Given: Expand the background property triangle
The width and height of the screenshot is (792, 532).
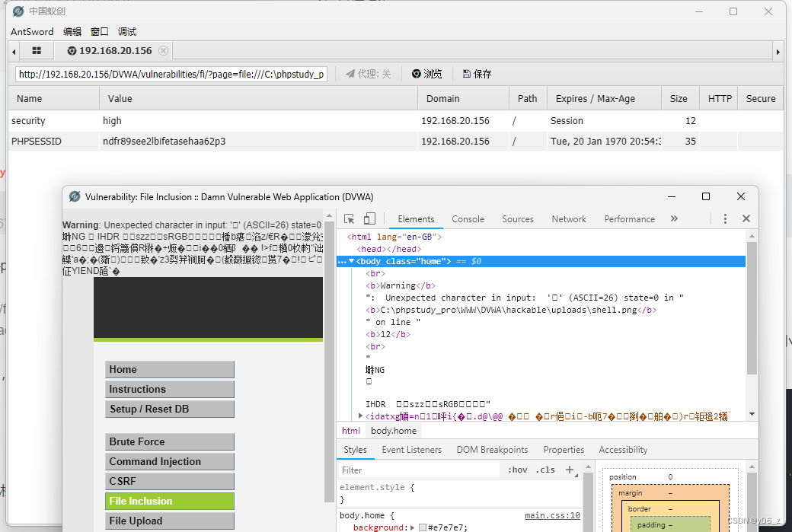Looking at the screenshot, I should tap(412, 527).
